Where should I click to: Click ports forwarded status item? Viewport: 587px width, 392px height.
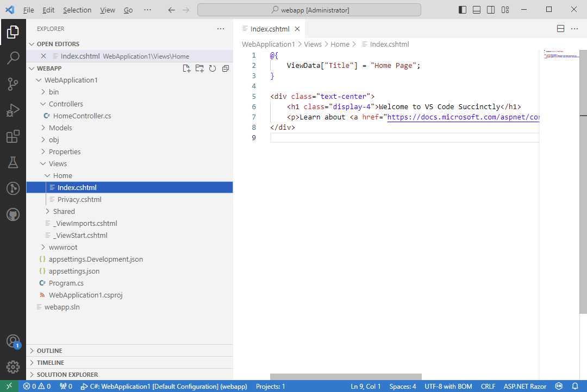click(x=66, y=386)
